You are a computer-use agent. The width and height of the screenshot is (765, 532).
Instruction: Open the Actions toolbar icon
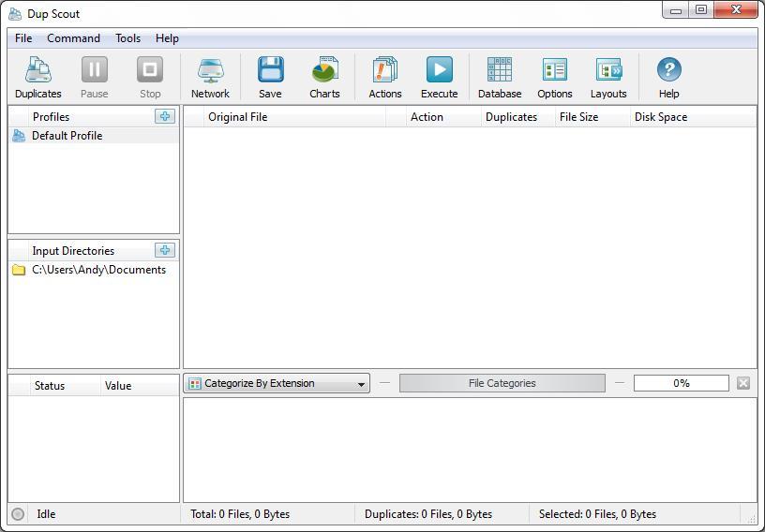385,78
